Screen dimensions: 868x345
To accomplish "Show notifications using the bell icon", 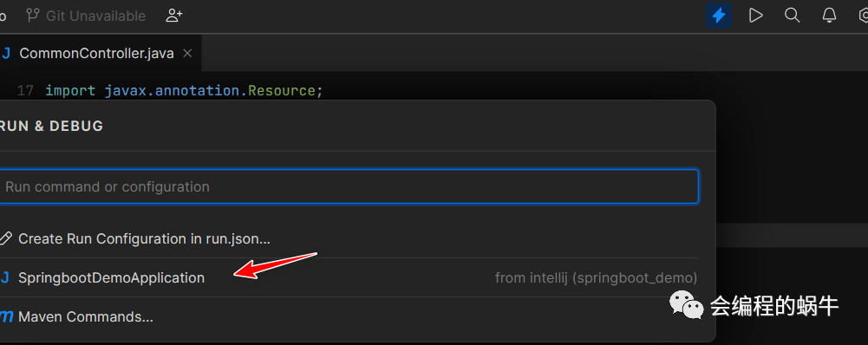I will [x=829, y=16].
